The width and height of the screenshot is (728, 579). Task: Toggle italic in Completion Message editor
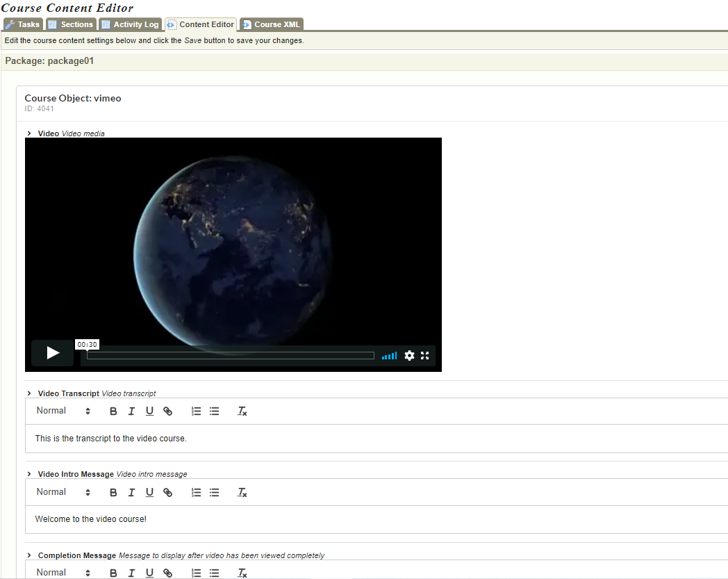pyautogui.click(x=131, y=573)
